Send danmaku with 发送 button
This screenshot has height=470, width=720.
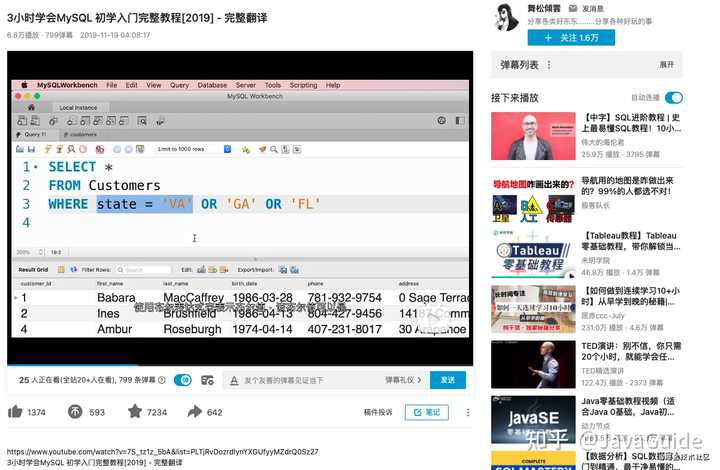448,380
